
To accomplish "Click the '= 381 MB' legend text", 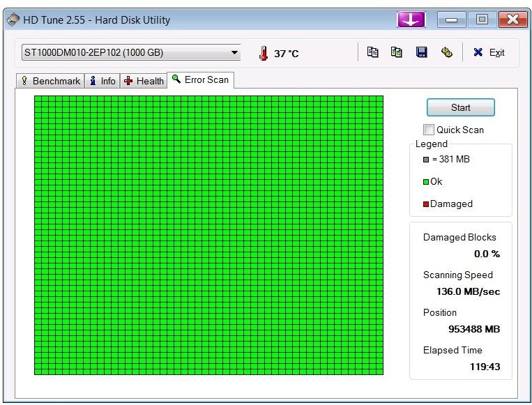I will coord(451,159).
